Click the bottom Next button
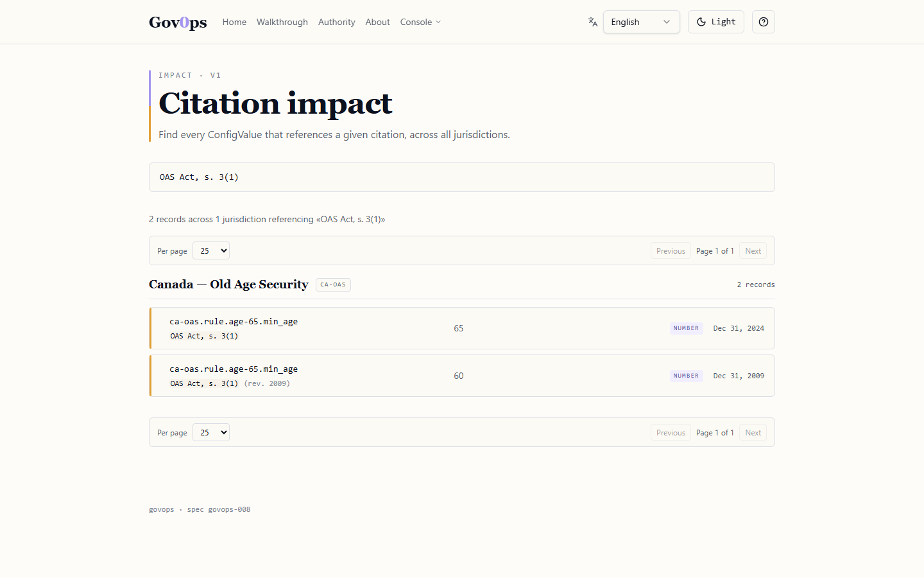The width and height of the screenshot is (924, 578). [x=753, y=433]
